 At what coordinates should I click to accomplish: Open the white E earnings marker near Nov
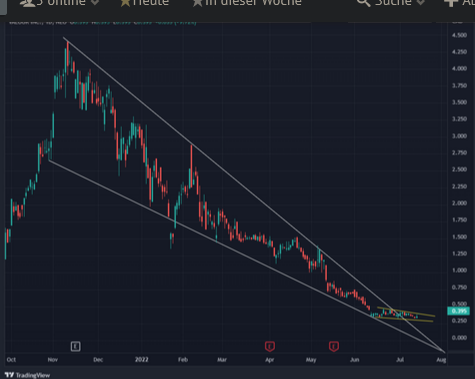click(76, 346)
